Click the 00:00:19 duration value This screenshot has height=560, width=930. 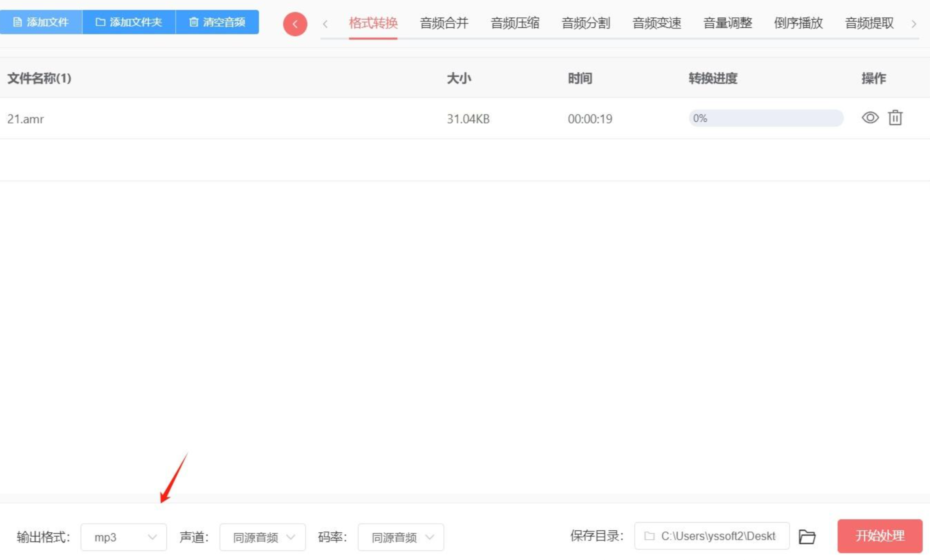coord(590,119)
